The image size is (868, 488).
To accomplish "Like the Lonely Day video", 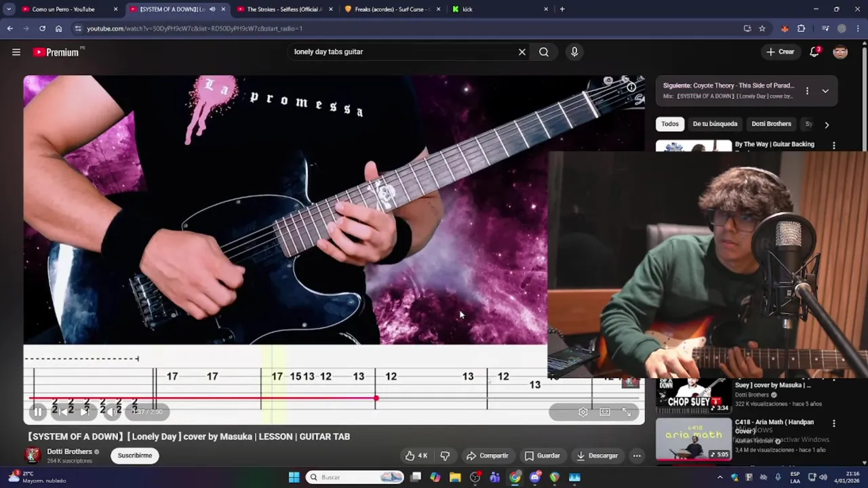I will pyautogui.click(x=416, y=455).
